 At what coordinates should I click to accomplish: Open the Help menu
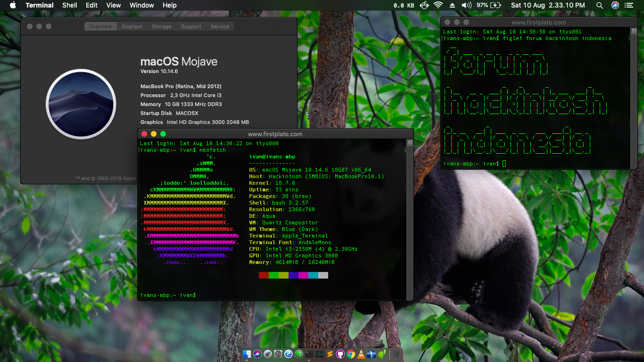coord(169,5)
